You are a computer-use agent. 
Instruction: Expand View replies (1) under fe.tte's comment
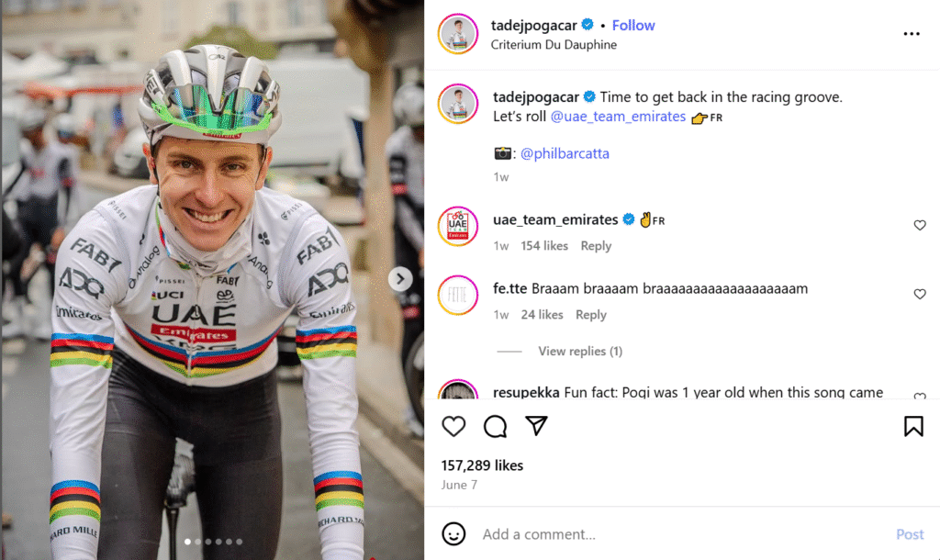point(580,351)
